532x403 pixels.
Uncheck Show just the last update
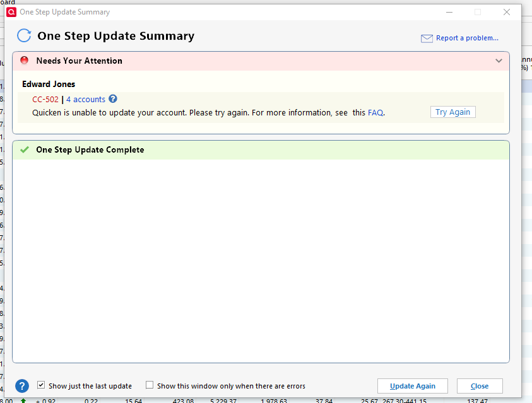(41, 385)
